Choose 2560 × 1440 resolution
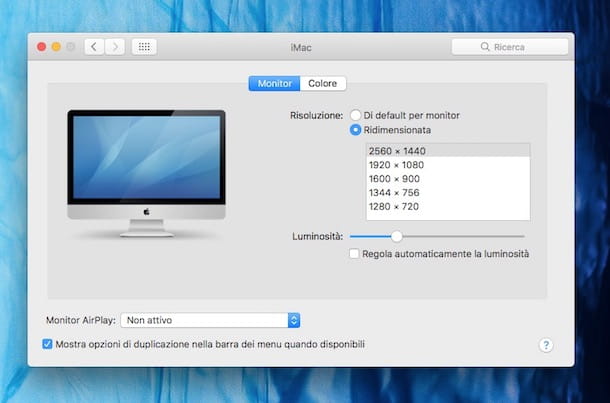The image size is (610, 403). tap(448, 151)
